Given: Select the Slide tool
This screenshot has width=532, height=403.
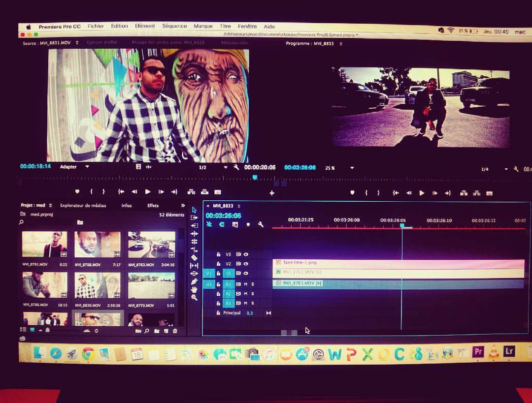Looking at the screenshot, I should [x=194, y=273].
